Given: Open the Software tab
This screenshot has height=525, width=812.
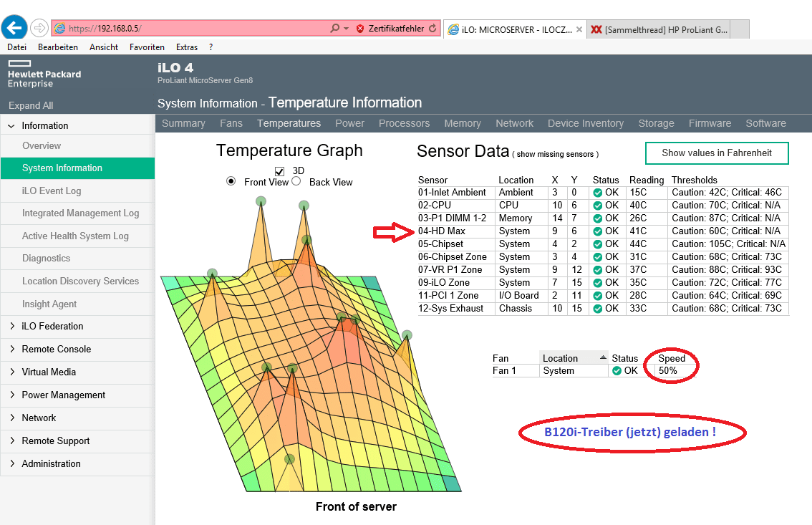Looking at the screenshot, I should 766,123.
